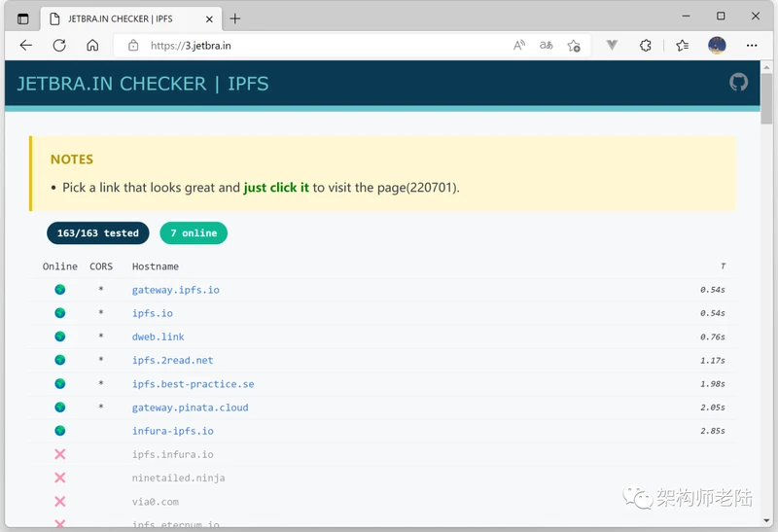The image size is (778, 532).
Task: Click the Online column header
Action: click(x=60, y=266)
